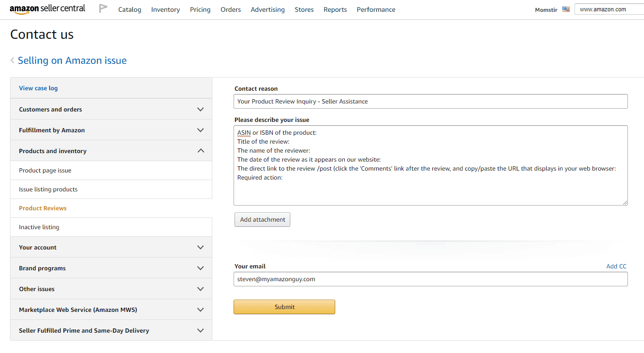This screenshot has height=353, width=644.
Task: Select Product page issue
Action: [111, 171]
